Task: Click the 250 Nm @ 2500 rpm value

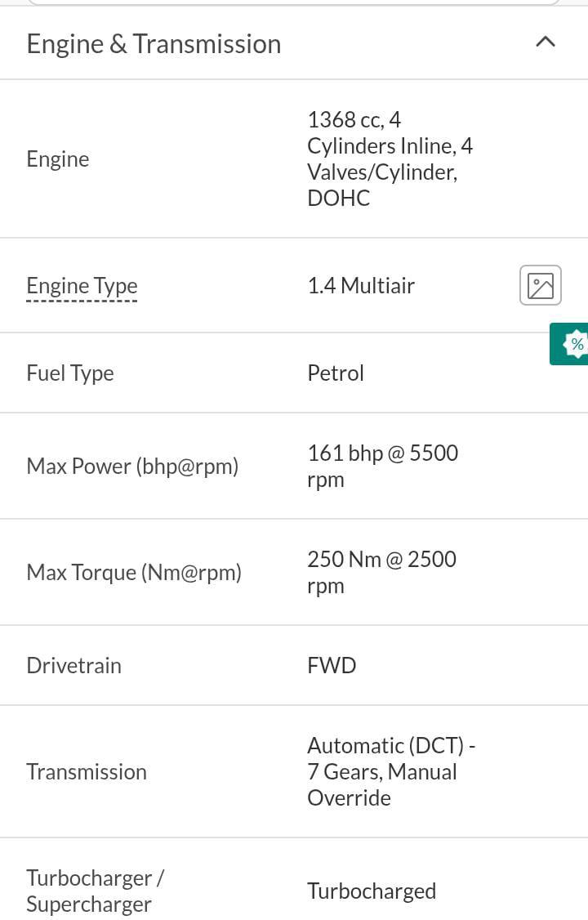Action: [381, 573]
